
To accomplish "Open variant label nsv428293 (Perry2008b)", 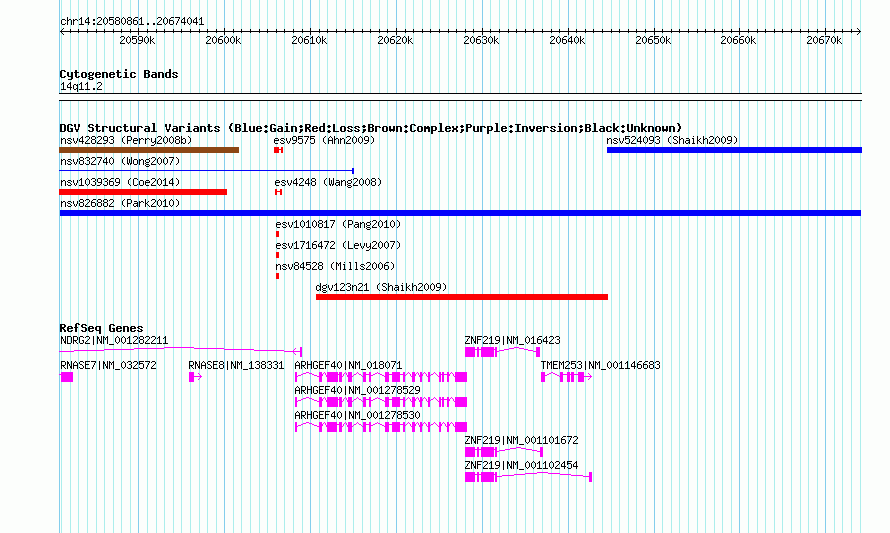I will pyautogui.click(x=126, y=140).
